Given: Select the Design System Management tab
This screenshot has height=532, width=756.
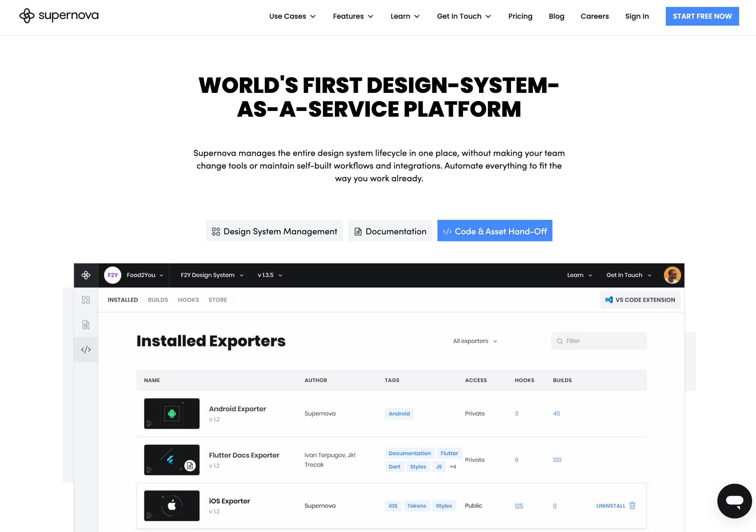Looking at the screenshot, I should point(274,231).
